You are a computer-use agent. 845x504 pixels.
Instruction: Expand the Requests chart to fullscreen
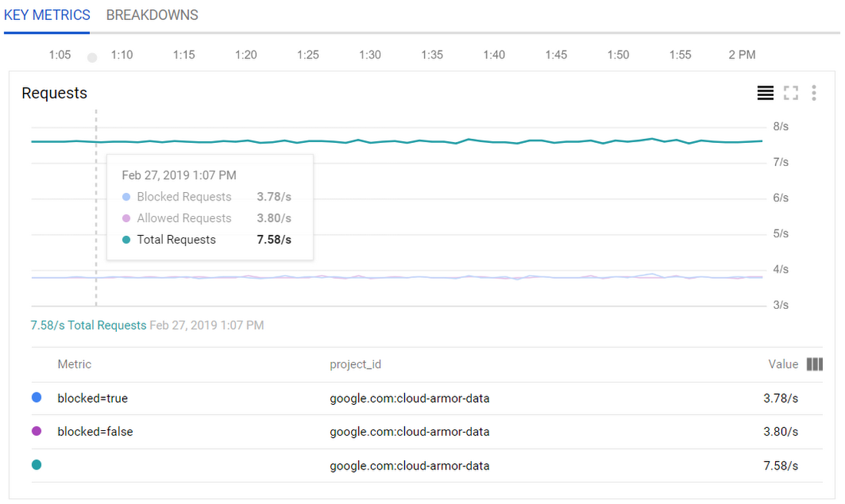[x=790, y=92]
